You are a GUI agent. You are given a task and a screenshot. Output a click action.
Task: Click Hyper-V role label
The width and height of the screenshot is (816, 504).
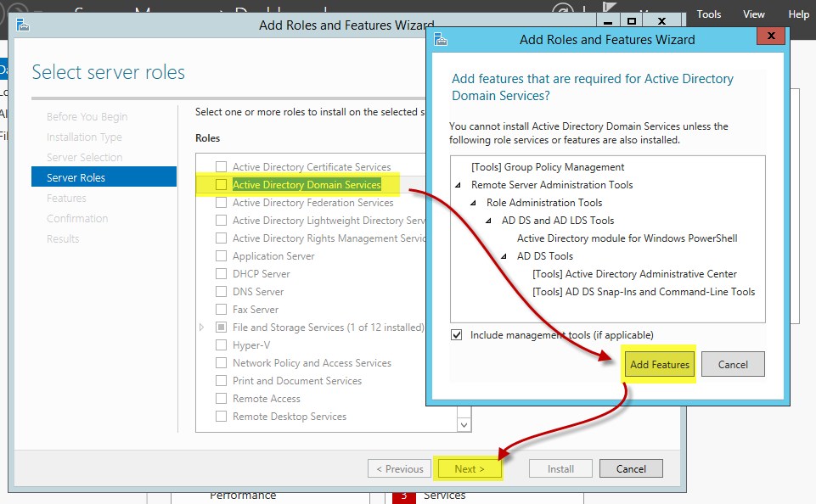pyautogui.click(x=251, y=344)
